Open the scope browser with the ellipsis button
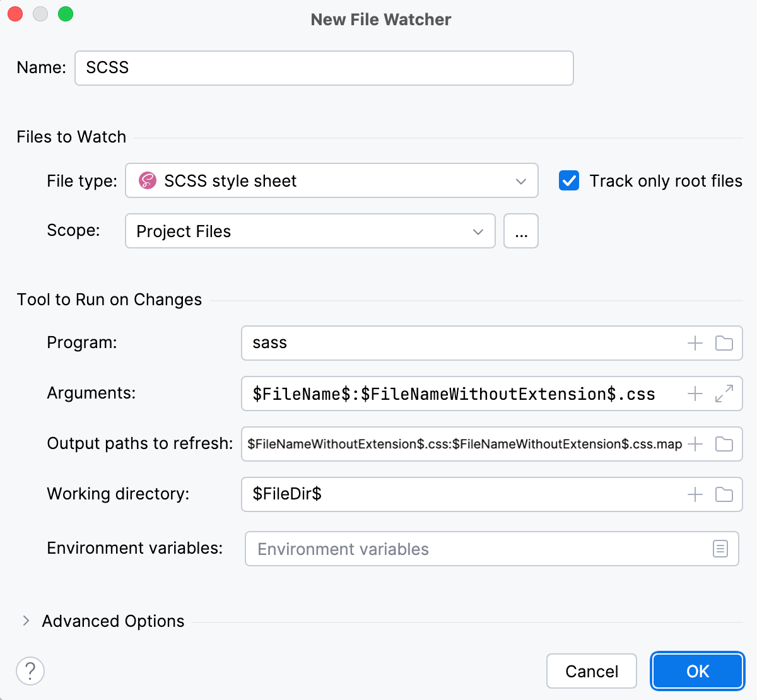 pyautogui.click(x=520, y=231)
